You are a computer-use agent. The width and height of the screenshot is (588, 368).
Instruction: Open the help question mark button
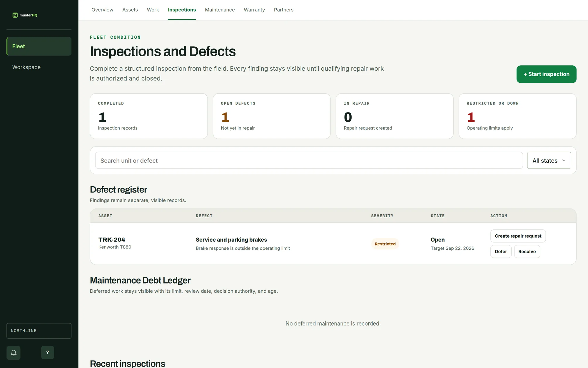[48, 352]
